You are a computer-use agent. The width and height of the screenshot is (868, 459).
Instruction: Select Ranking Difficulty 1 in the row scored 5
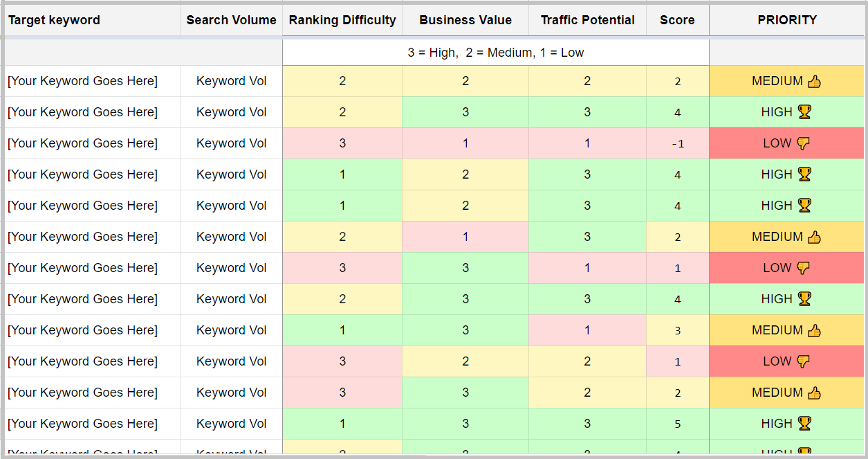pos(342,424)
